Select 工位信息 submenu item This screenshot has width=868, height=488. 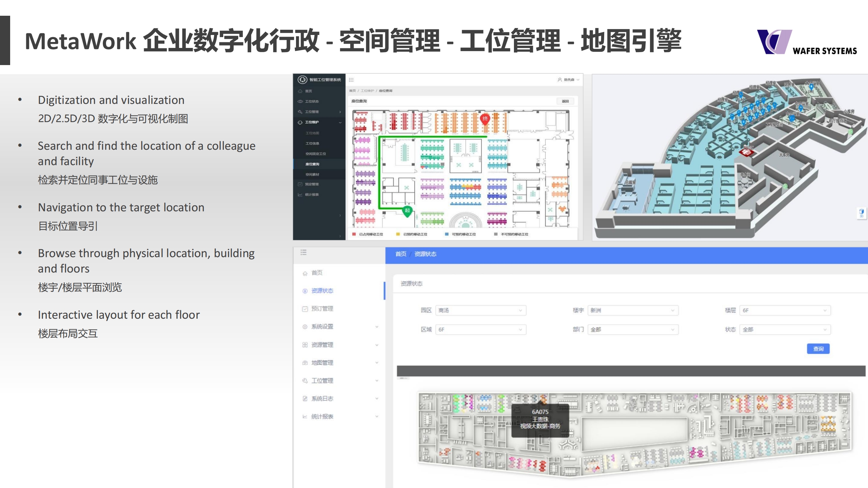[x=312, y=143]
